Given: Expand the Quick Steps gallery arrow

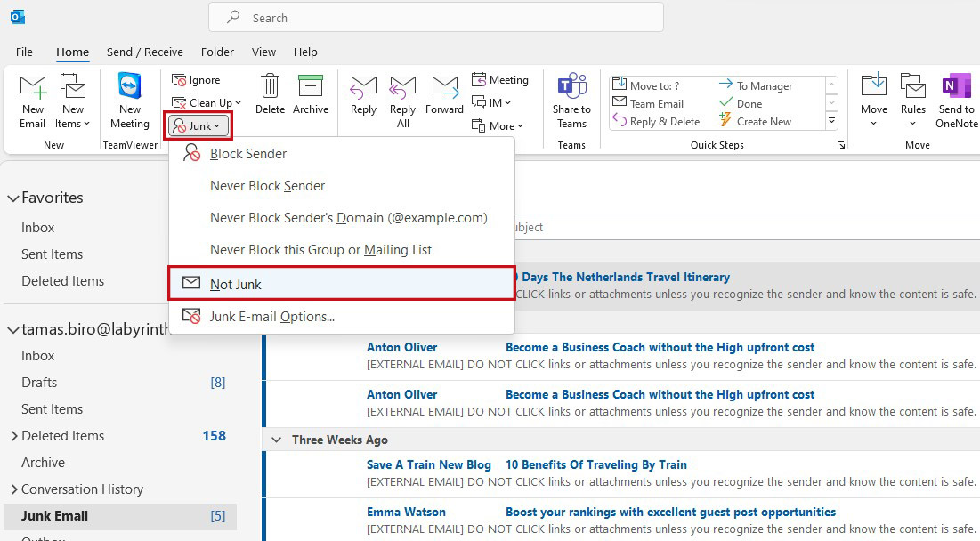Looking at the screenshot, I should (831, 121).
